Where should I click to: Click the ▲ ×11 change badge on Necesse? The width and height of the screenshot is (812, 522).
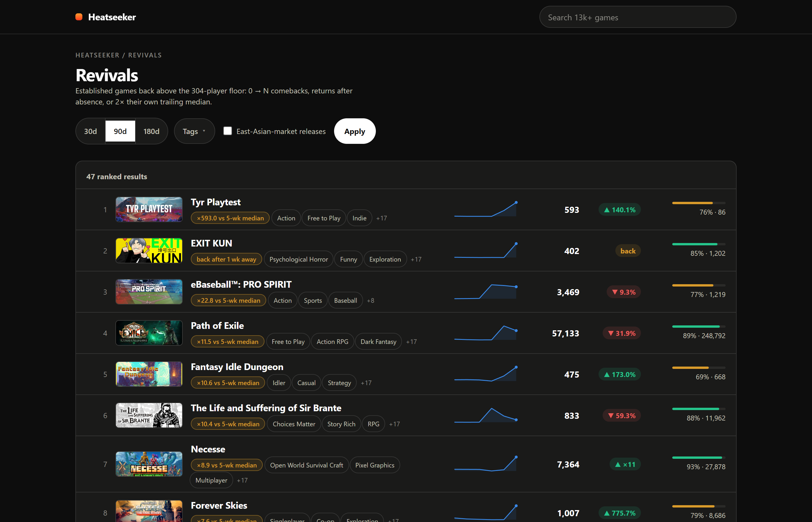coord(625,464)
